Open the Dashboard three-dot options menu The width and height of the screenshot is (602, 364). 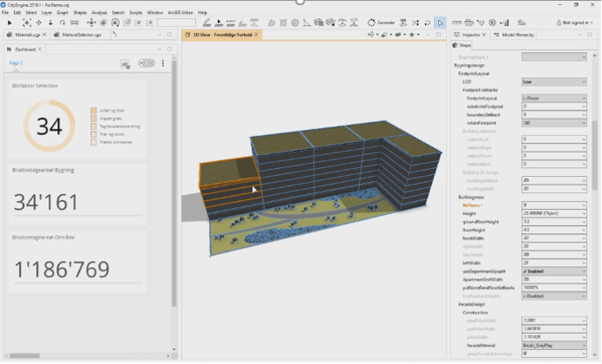click(162, 63)
